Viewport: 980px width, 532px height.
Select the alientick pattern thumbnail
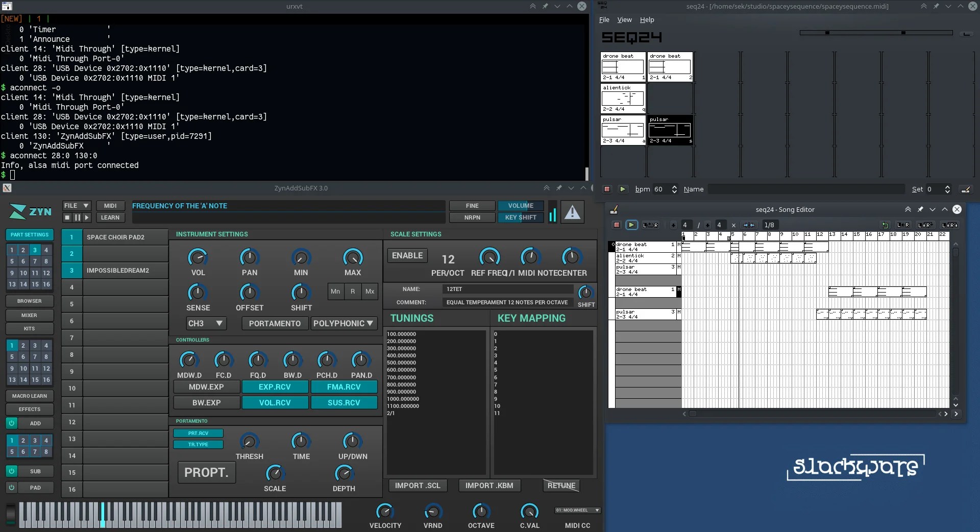623,99
